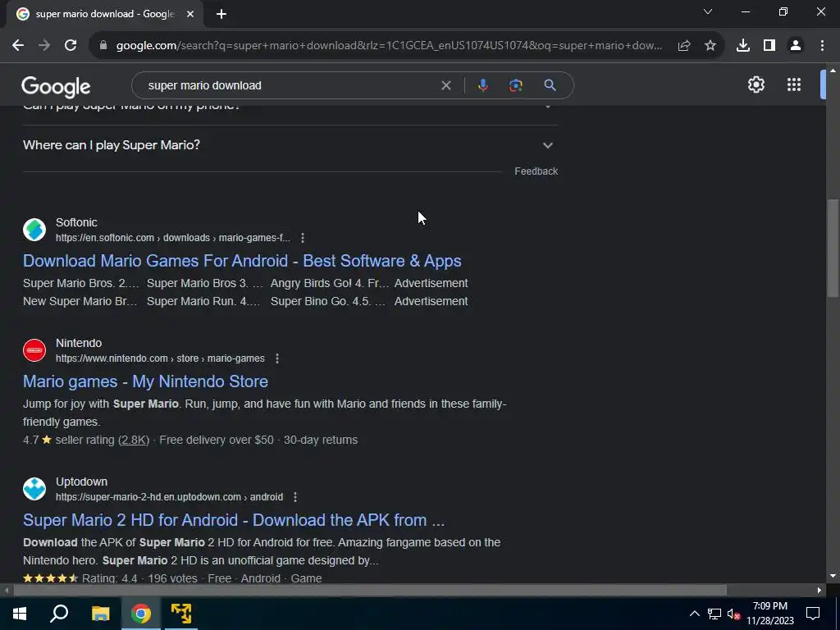Expand 'Where can I play Super Mario?'
This screenshot has width=840, height=630.
(290, 145)
